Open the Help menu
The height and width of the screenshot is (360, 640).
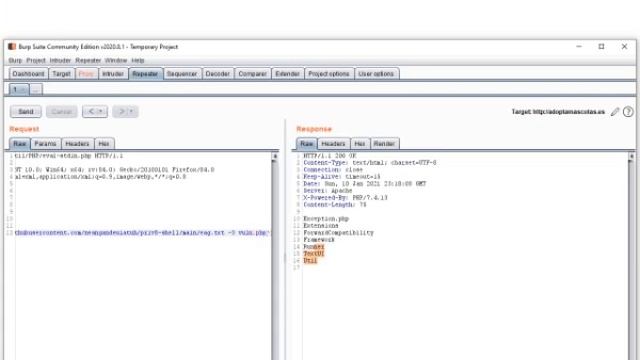138,60
